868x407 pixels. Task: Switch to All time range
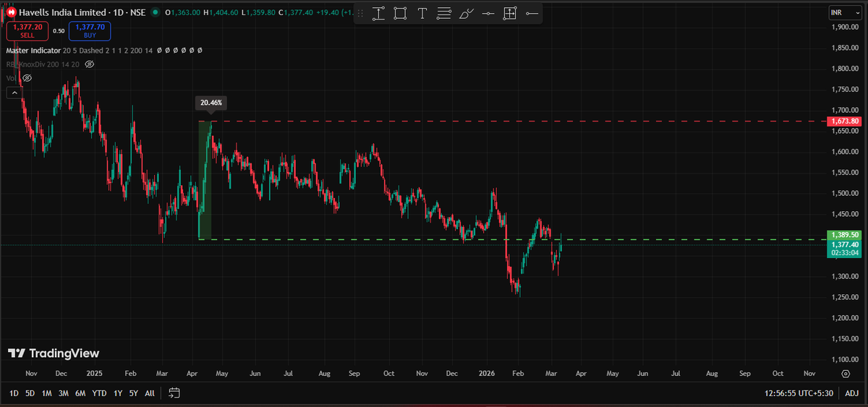[x=150, y=393]
